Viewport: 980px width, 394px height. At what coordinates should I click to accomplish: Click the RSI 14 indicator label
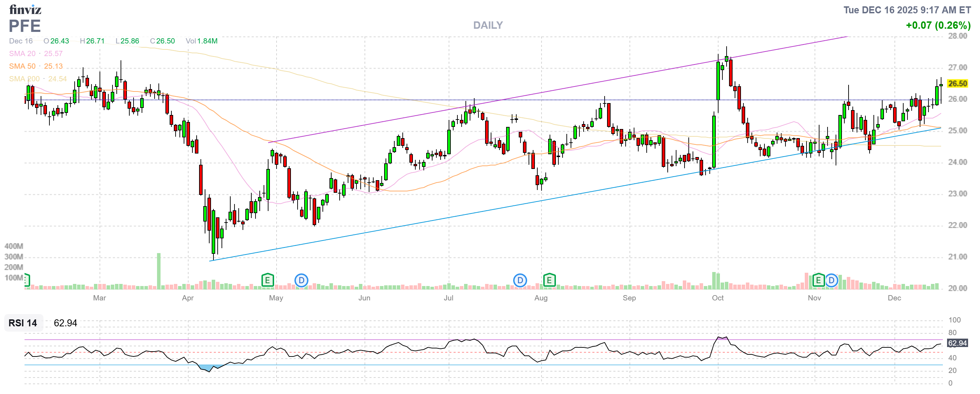pos(23,323)
